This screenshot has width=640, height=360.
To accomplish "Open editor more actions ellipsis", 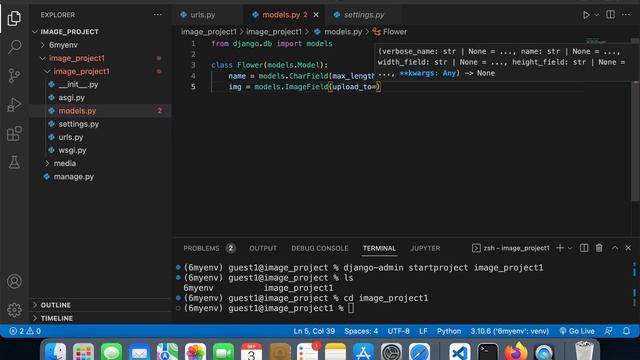I will [x=626, y=15].
